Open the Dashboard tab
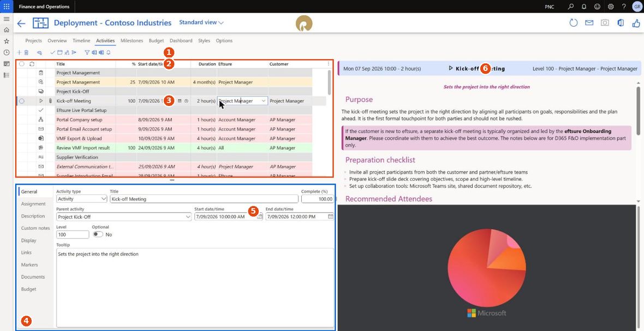Viewport: 644px width, 331px height. tap(181, 41)
